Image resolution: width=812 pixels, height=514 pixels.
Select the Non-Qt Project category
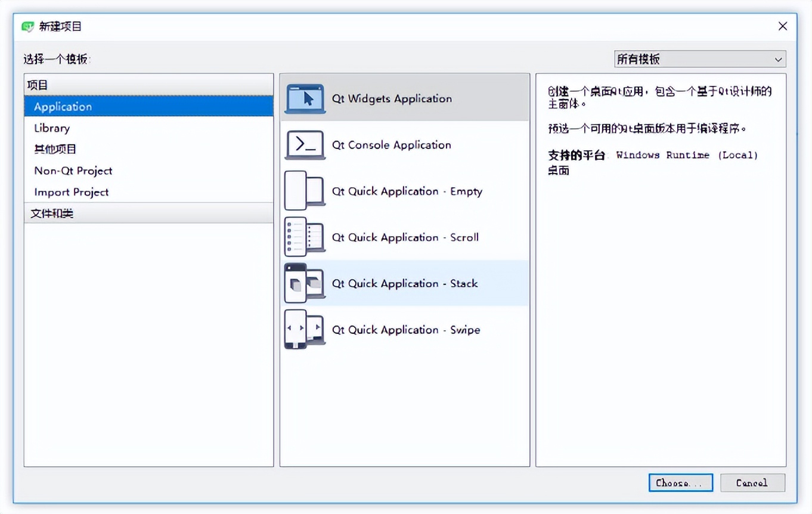[73, 171]
